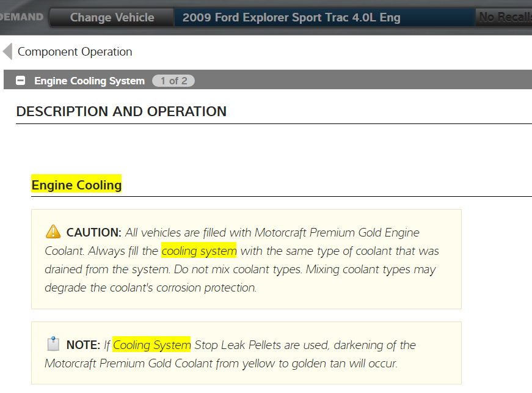Image resolution: width=532 pixels, height=393 pixels.
Task: Click the highlighted Engine Cooling heading
Action: coord(76,185)
